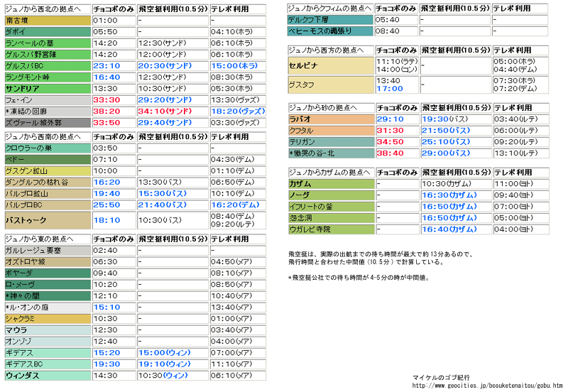This screenshot has height=392, width=568.
Task: Select the ＊飛空艇公社での待ち時間 footnote
Action: 359,278
